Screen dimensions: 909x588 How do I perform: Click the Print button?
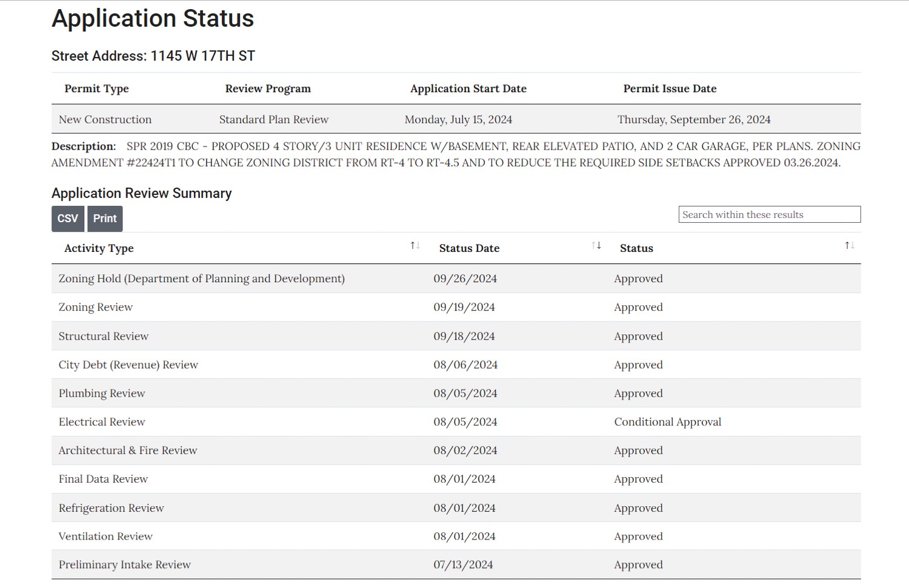(105, 219)
